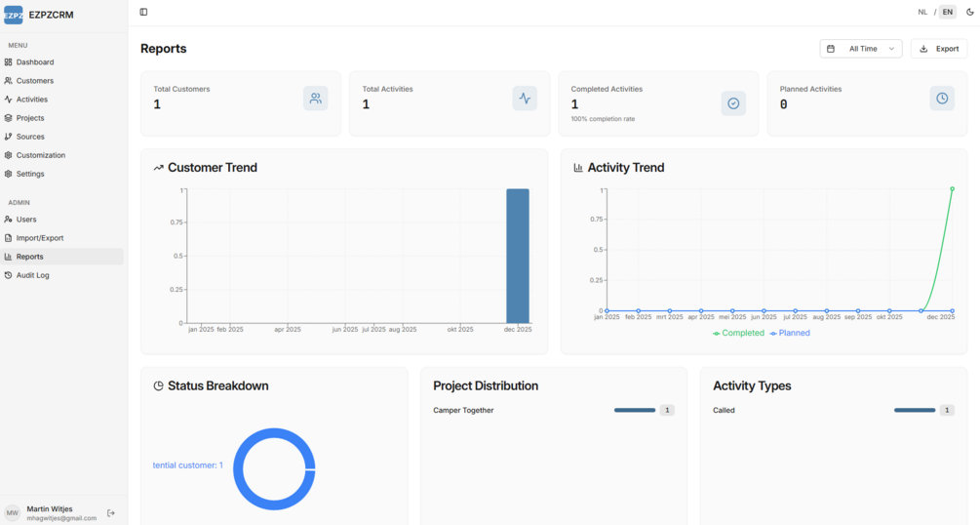980x525 pixels.
Task: Toggle dark mode with the moon icon
Action: pyautogui.click(x=970, y=12)
